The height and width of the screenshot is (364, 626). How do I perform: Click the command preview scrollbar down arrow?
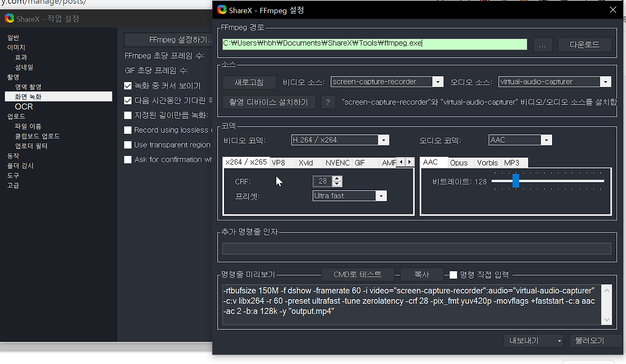click(x=607, y=320)
